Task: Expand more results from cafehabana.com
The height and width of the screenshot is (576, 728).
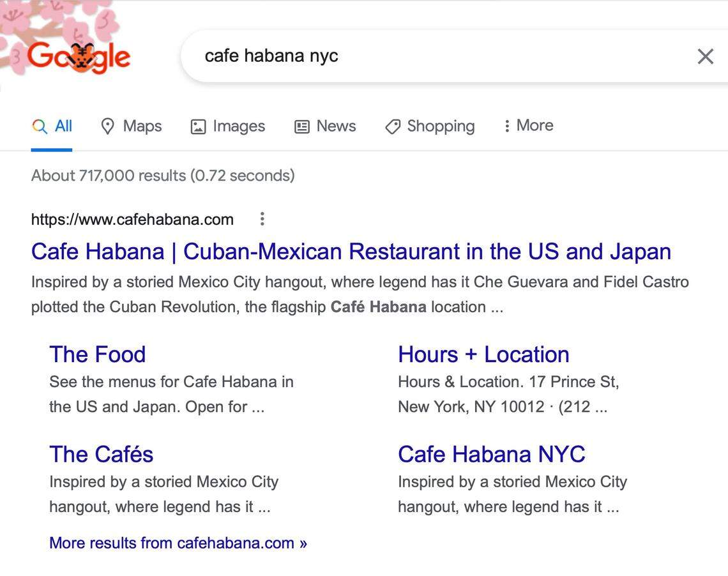Action: pyautogui.click(x=178, y=543)
